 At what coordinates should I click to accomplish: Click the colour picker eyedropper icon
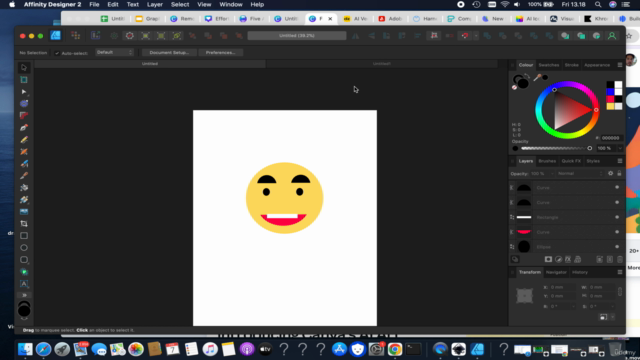tap(538, 77)
